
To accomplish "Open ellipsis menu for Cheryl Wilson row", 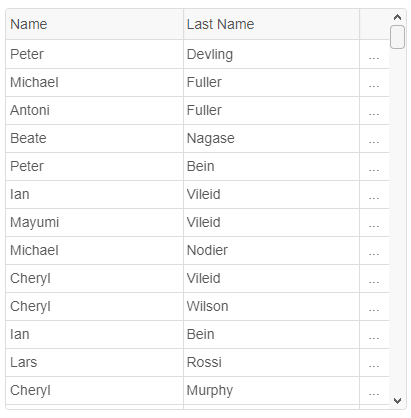I will tap(374, 307).
